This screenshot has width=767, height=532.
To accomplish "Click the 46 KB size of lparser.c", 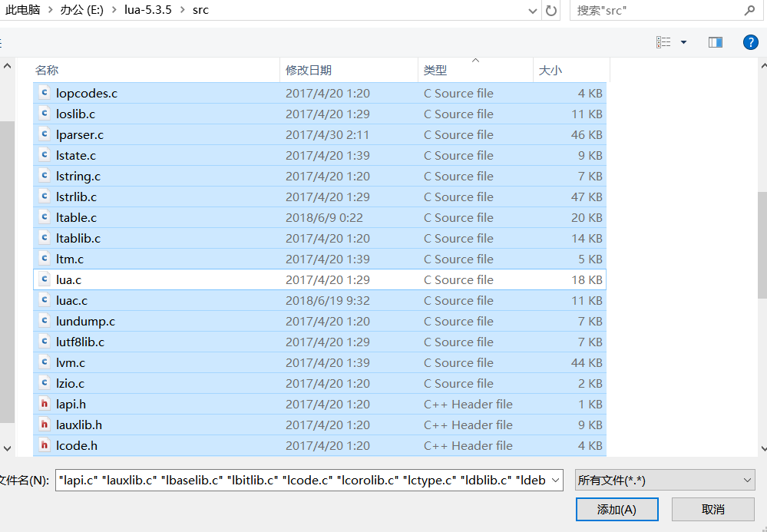I will 587,134.
